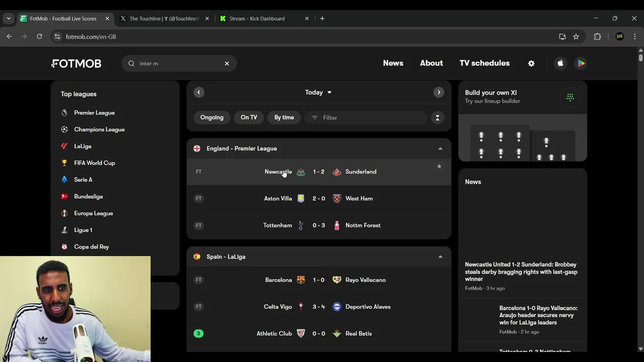Click the West Ham club crest

[x=337, y=199]
